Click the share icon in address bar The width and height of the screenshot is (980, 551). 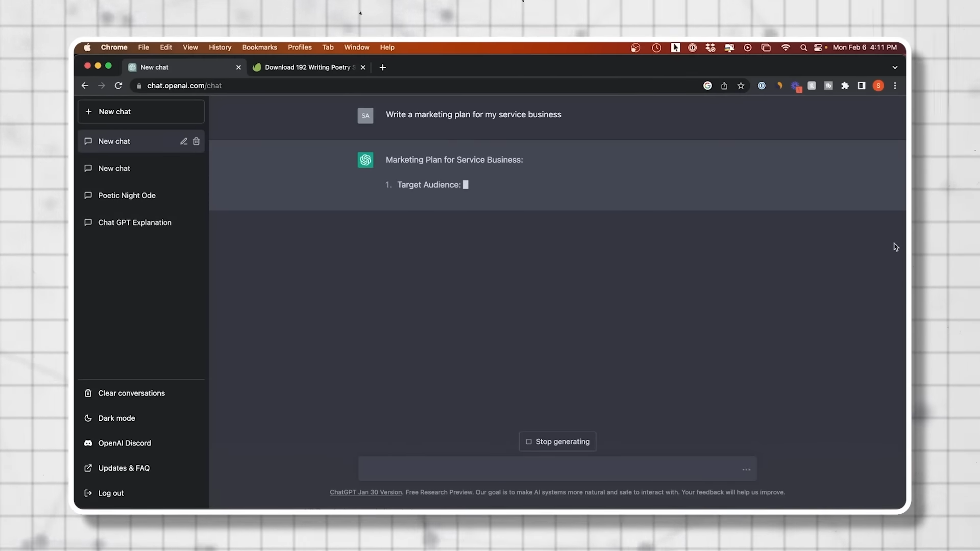pos(724,86)
